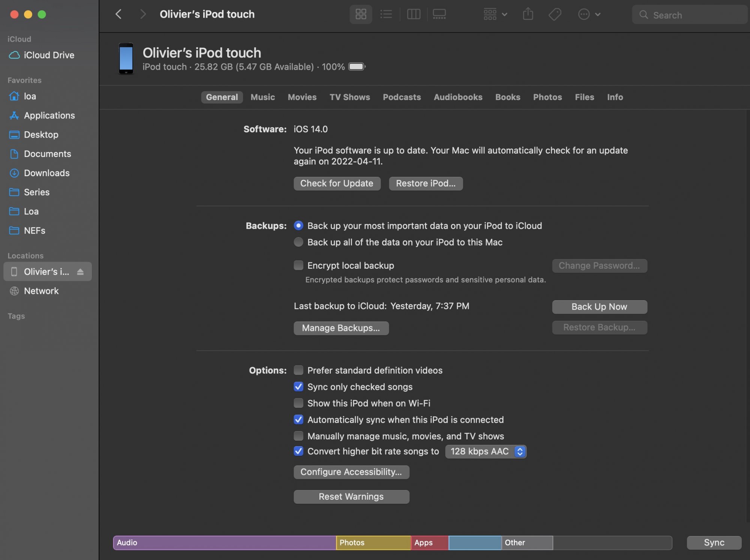Viewport: 750px width, 560px height.
Task: Switch to column view in toolbar
Action: (x=414, y=15)
